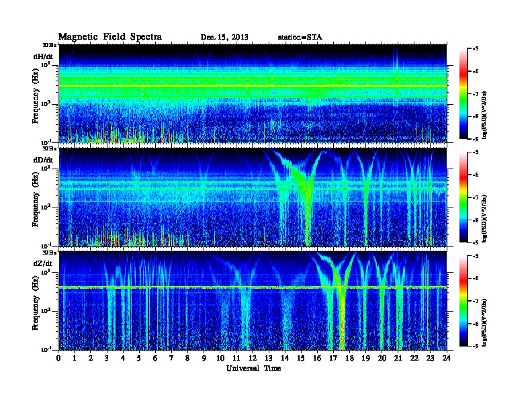Click the "Magnetic Field Spectra" title
Screen dimensions: 532x411
coord(110,37)
